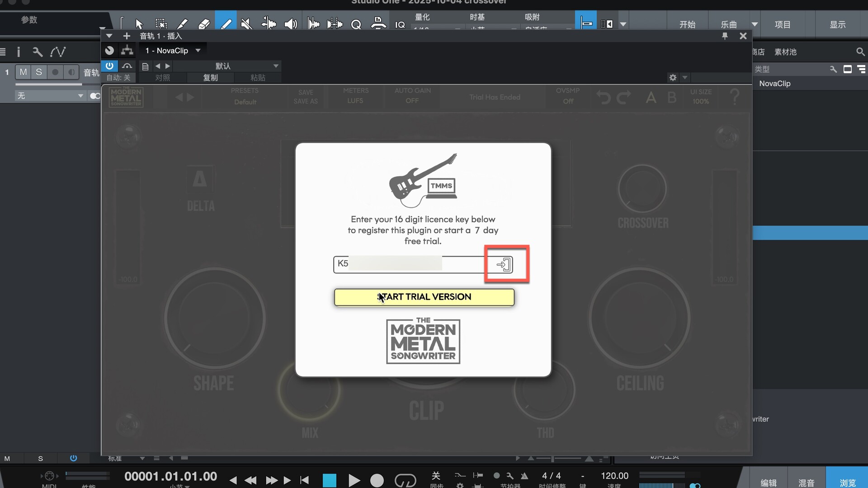Open the 无 track input dropdown
Screen dimensions: 868x488
point(80,96)
